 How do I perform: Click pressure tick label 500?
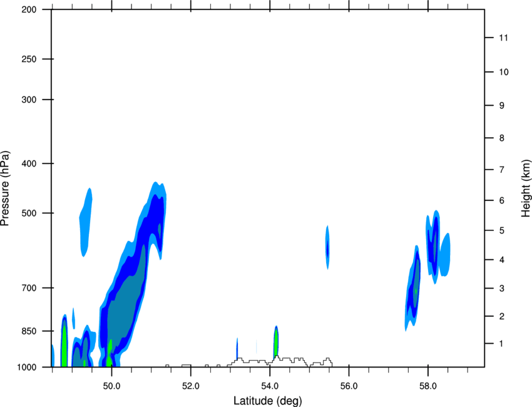(29, 213)
